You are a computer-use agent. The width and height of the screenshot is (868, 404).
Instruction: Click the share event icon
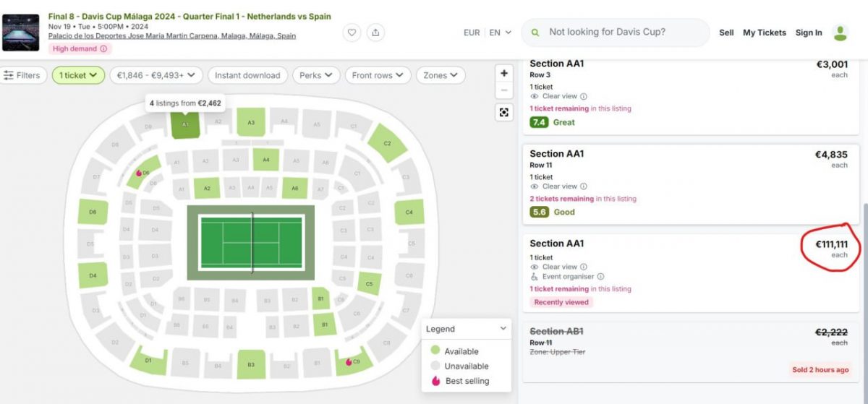click(375, 33)
